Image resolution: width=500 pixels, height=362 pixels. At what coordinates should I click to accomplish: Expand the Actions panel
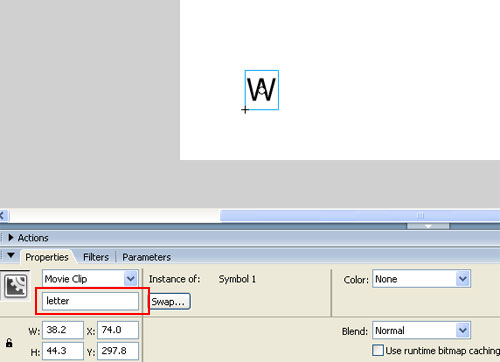click(x=11, y=238)
